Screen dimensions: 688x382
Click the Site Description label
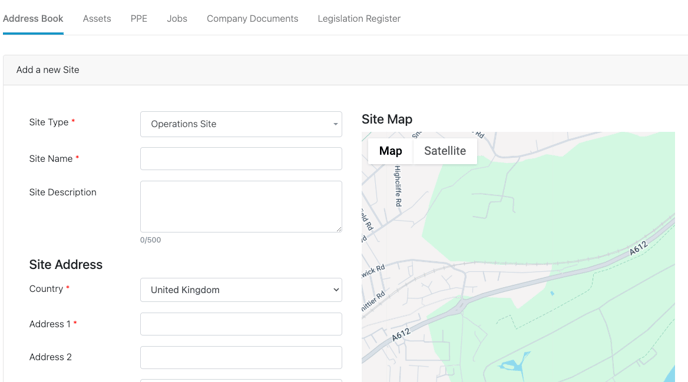pyautogui.click(x=63, y=192)
